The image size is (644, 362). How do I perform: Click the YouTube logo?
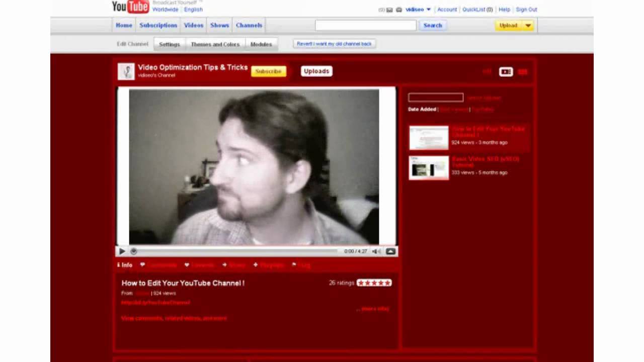130,7
